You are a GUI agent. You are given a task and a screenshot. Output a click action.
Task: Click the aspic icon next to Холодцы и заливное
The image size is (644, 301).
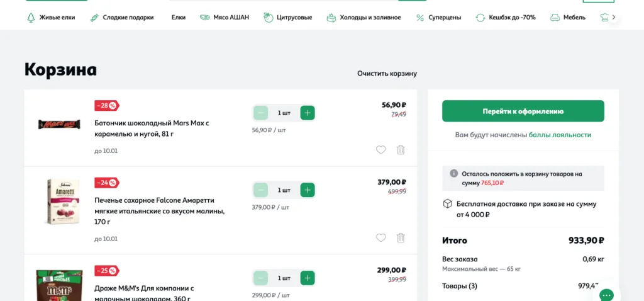331,18
